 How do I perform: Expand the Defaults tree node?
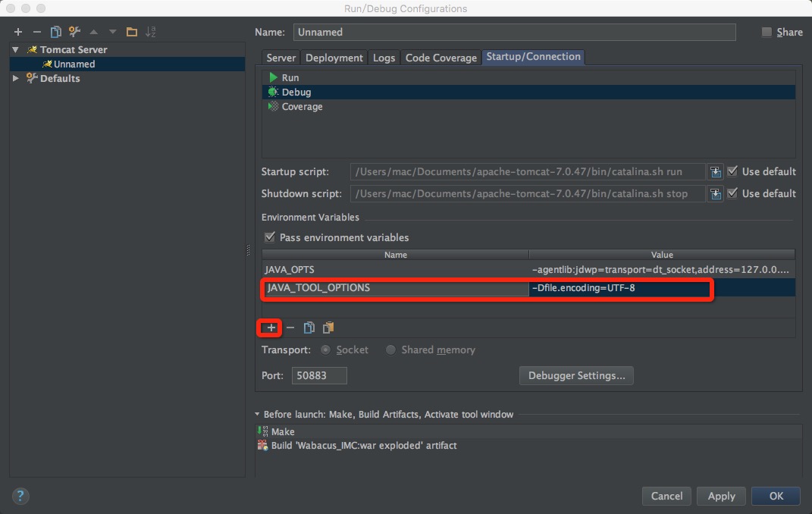click(16, 78)
